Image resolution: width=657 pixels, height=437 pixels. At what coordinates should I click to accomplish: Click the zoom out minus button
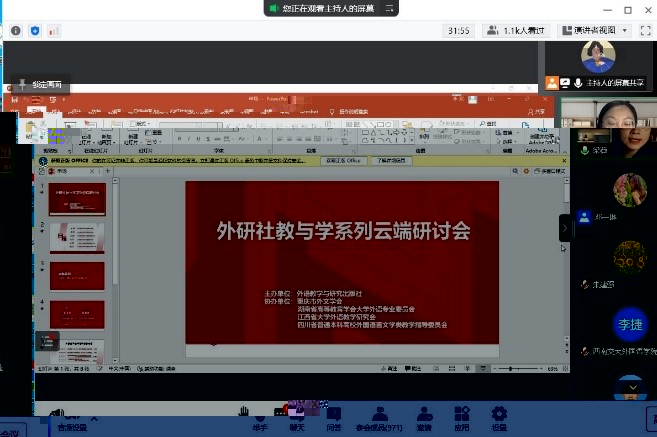495,369
